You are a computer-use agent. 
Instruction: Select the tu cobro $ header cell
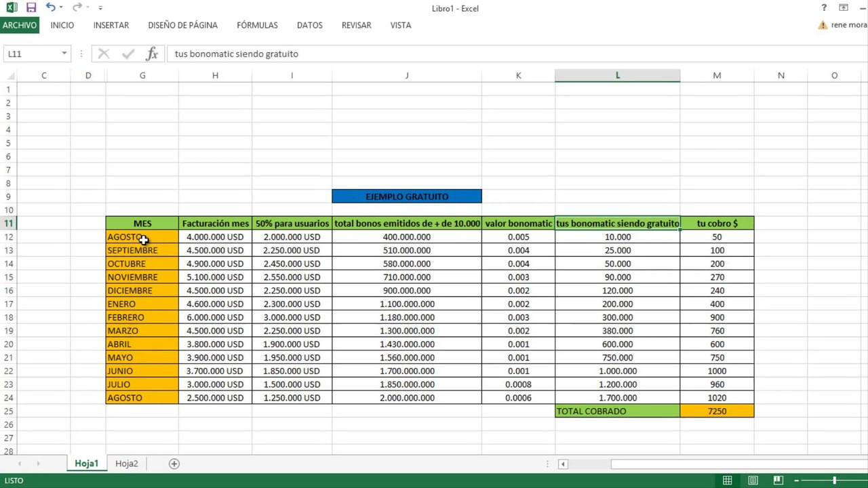(717, 223)
